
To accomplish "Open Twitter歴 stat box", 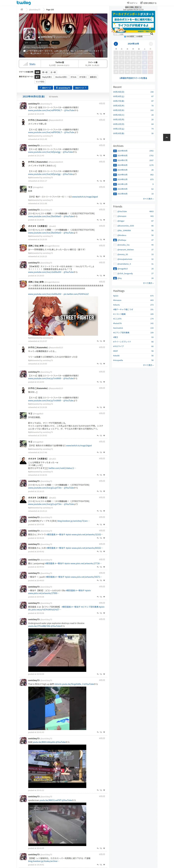I will click(x=59, y=64).
